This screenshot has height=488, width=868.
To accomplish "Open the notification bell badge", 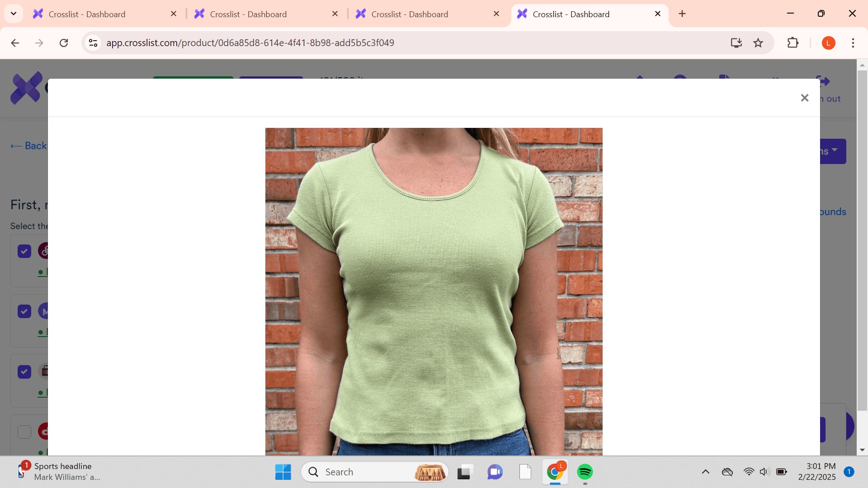I will [x=849, y=472].
